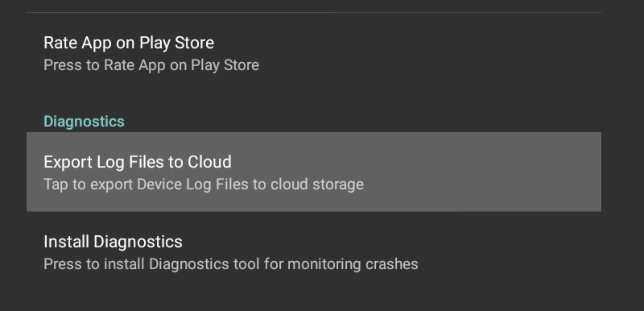The image size is (644, 311).
Task: Click the teal Diagnostics section header
Action: [x=84, y=122]
